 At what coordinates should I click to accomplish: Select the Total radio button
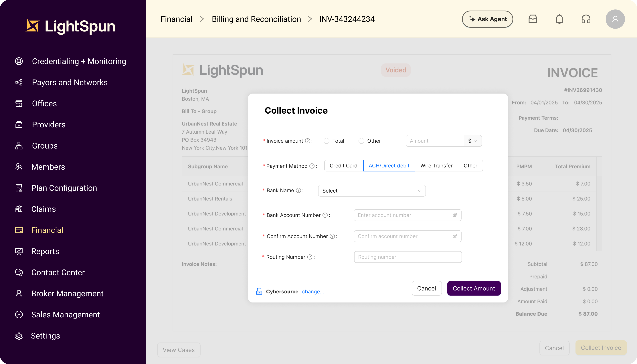tap(326, 141)
